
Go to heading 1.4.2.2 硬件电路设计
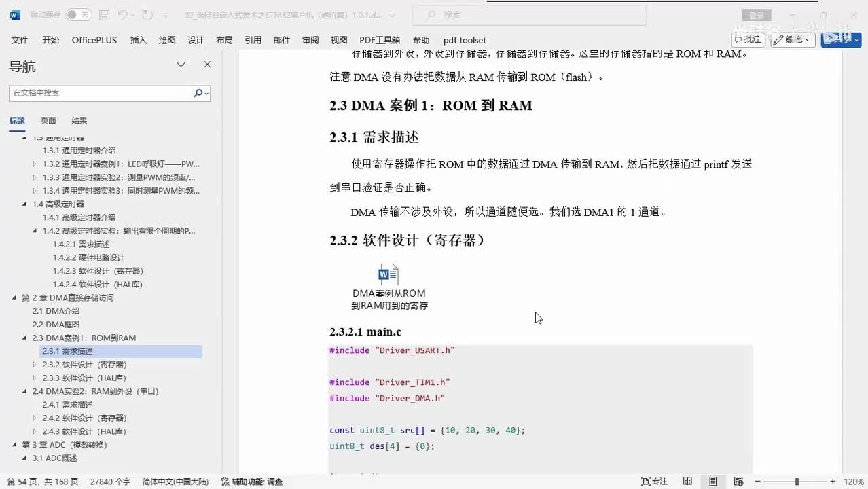click(89, 257)
